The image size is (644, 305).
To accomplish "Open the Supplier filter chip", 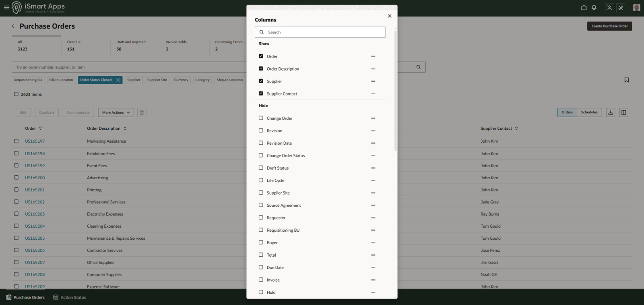I will point(134,80).
